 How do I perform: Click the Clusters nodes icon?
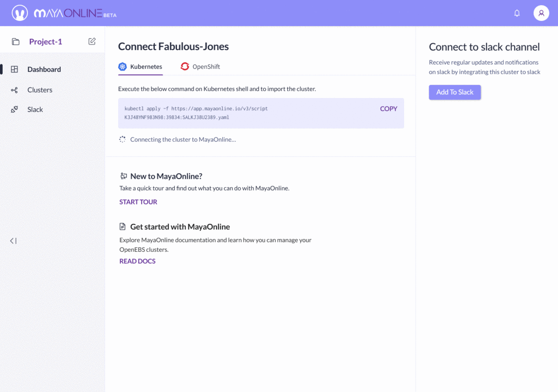[x=14, y=90]
